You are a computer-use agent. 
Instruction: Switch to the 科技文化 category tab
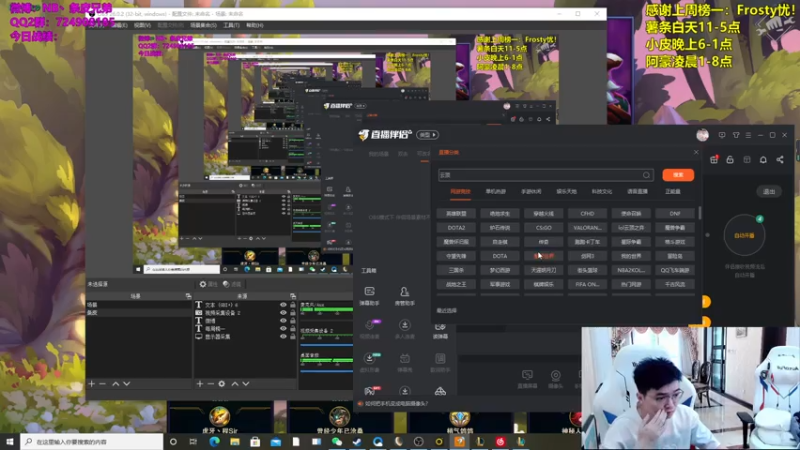pos(602,191)
